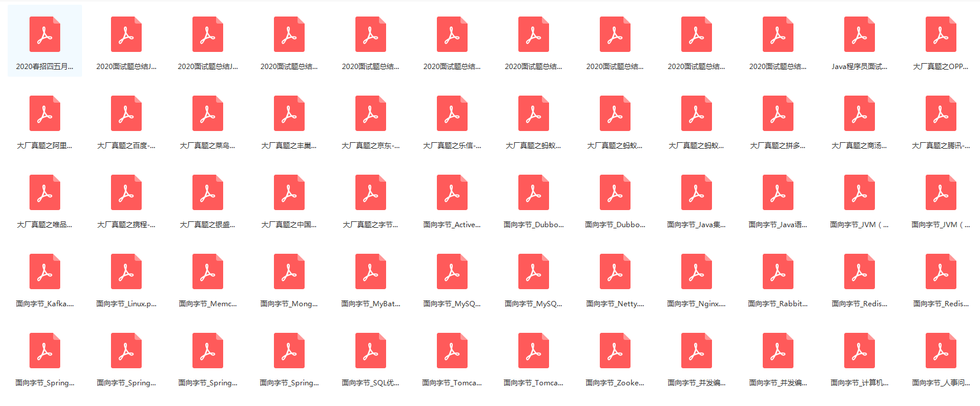The width and height of the screenshot is (980, 406).
Task: Click the file name 面向字节_MyBat...
Action: point(371,304)
